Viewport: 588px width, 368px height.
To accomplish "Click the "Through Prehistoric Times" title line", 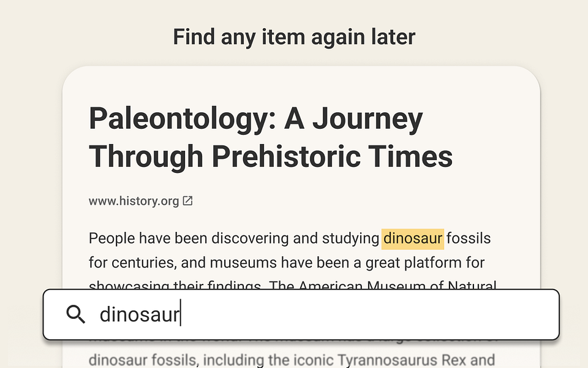I will [x=271, y=156].
